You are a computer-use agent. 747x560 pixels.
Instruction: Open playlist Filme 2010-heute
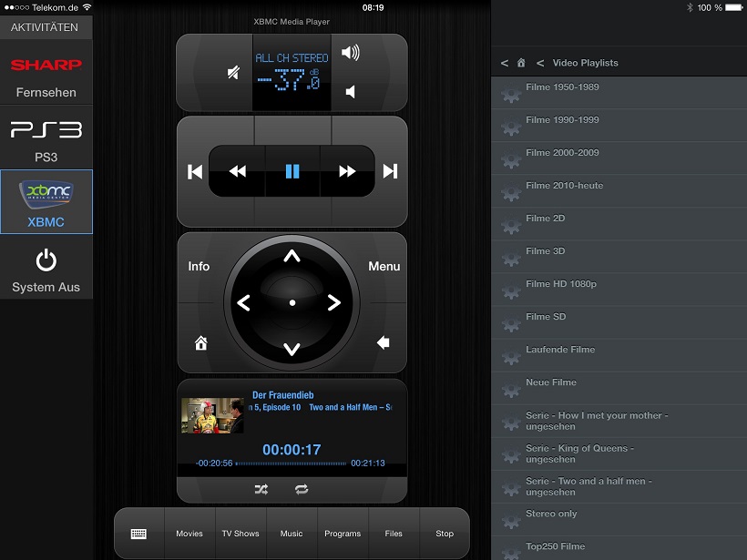pos(619,191)
